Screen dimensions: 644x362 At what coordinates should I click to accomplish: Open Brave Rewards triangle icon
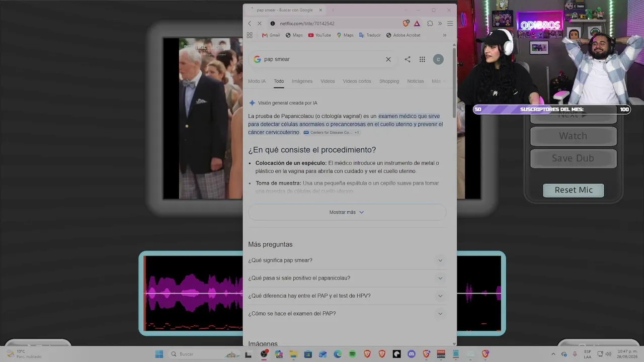(417, 23)
